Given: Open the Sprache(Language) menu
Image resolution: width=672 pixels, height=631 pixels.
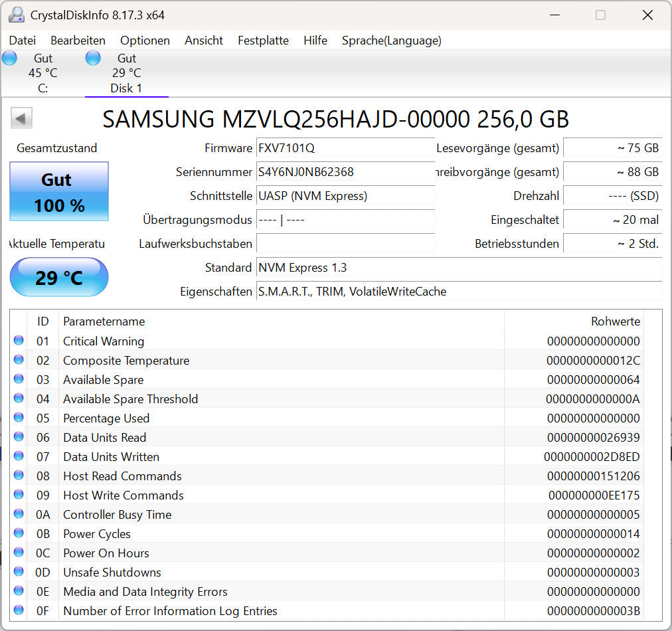Looking at the screenshot, I should pos(391,41).
